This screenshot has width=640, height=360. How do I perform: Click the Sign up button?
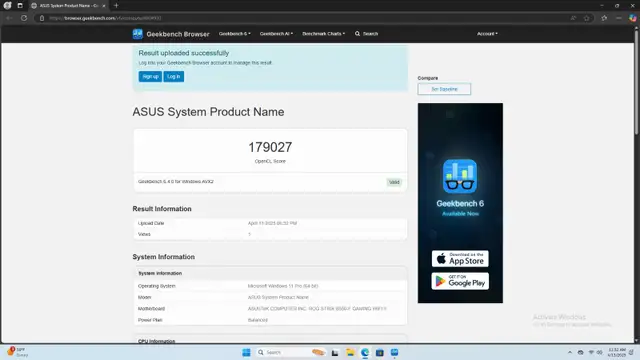[150, 76]
